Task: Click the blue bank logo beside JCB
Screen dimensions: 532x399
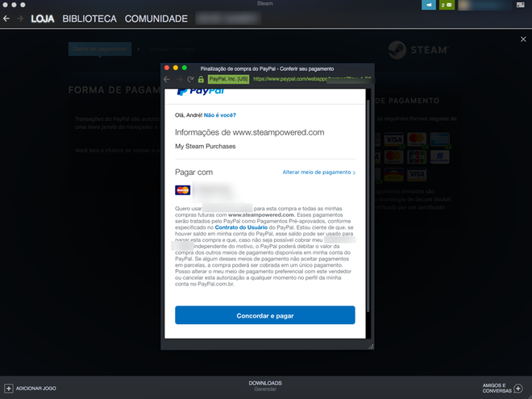Action: (x=440, y=156)
